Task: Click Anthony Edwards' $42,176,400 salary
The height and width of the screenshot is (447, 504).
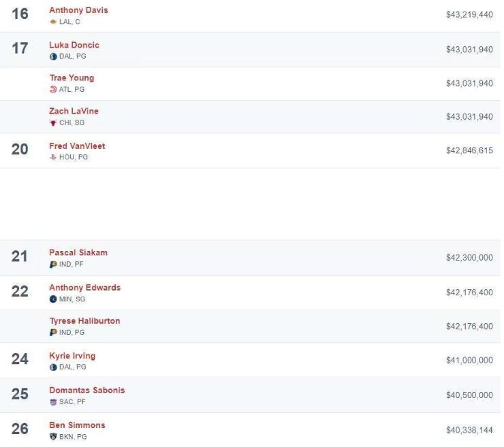Action: tap(469, 293)
